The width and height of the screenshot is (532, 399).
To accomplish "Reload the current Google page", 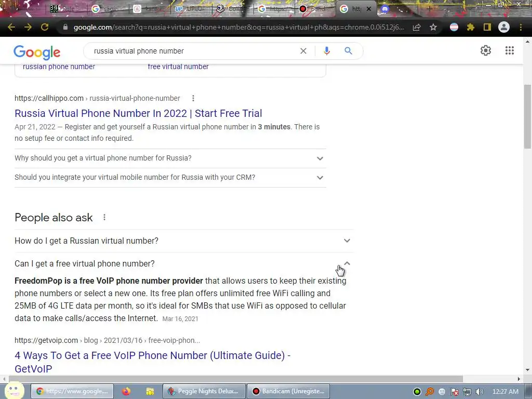I will coord(45,27).
